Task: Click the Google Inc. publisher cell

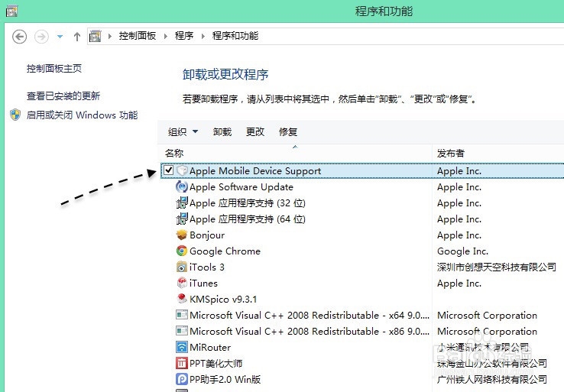Action: coord(462,251)
